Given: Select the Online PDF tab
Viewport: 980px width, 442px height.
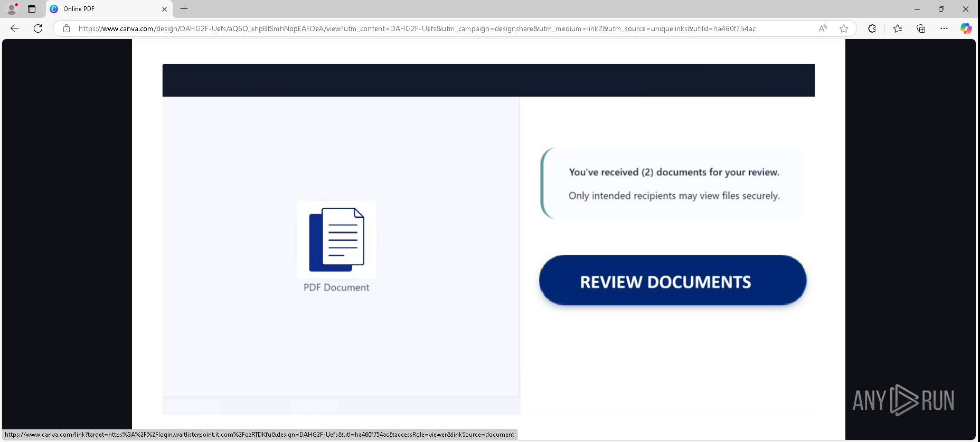Looking at the screenshot, I should pos(108,9).
